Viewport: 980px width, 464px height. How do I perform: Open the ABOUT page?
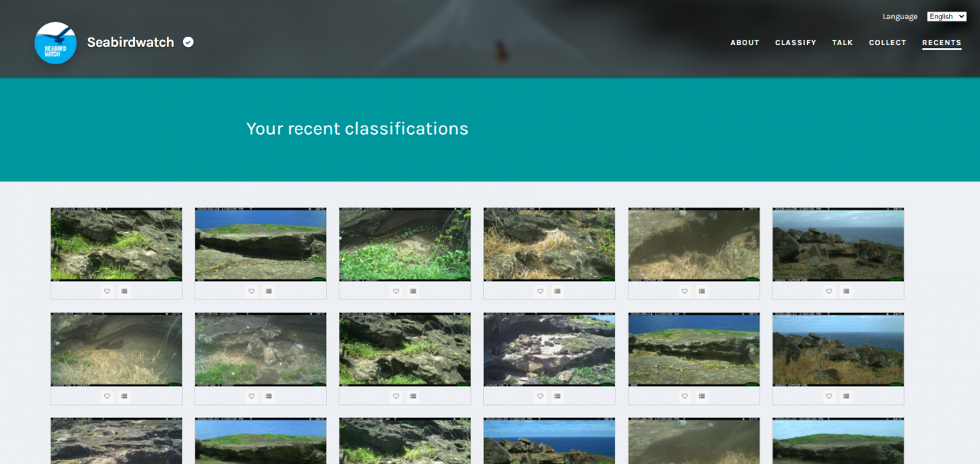click(745, 43)
